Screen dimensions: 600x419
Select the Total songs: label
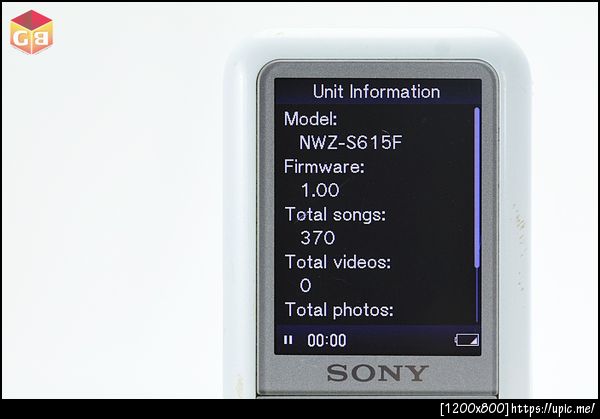point(336,214)
